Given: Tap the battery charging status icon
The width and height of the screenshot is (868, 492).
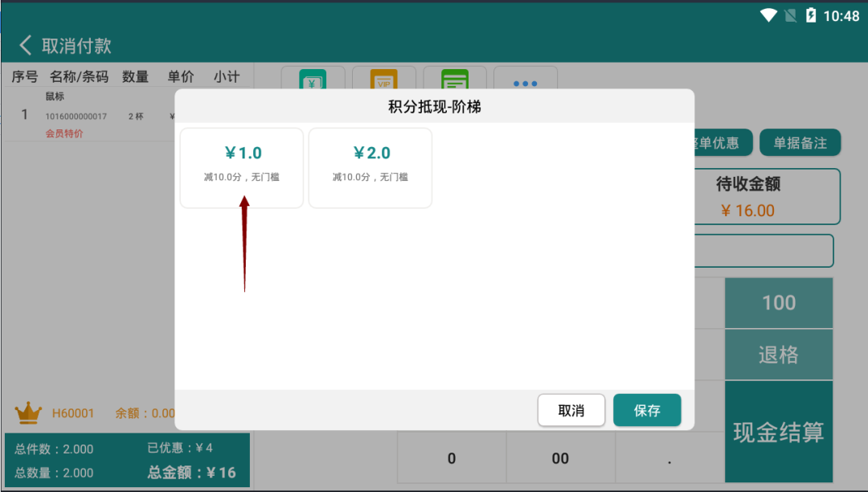Looking at the screenshot, I should pos(811,15).
